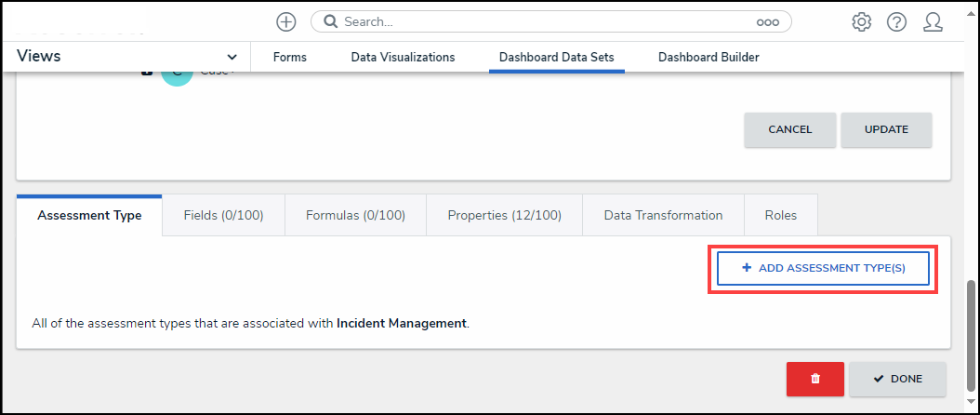Open the settings gear icon
The height and width of the screenshot is (415, 980).
point(861,21)
